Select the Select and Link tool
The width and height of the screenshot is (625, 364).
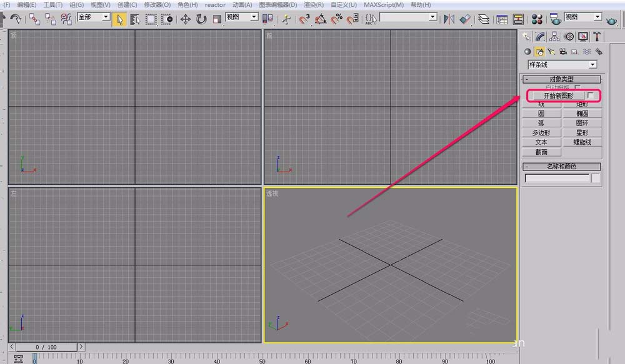(34, 19)
